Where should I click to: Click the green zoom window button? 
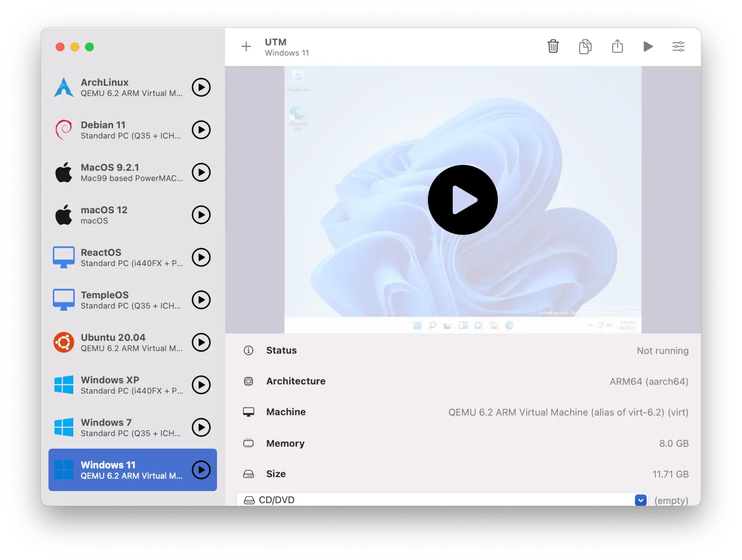tap(90, 47)
